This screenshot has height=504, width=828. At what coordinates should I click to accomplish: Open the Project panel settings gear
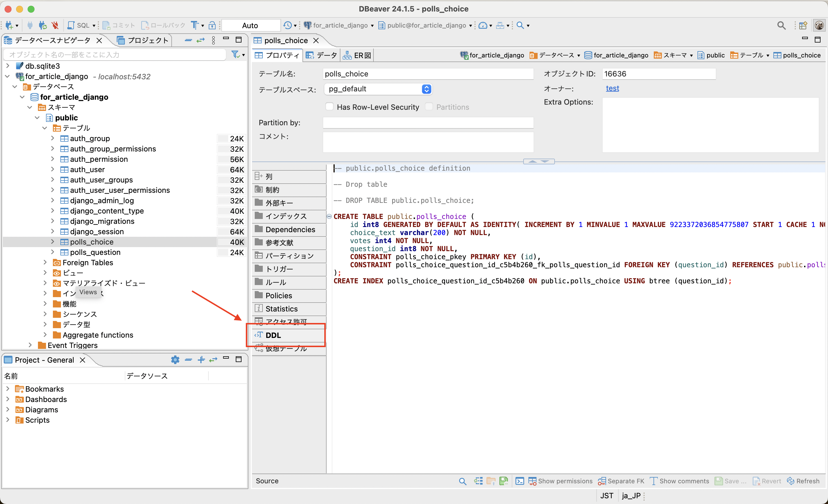175,360
